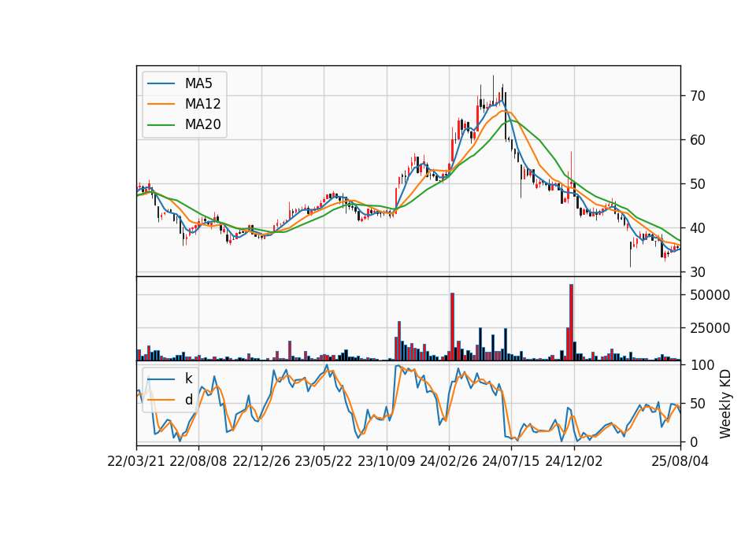
Task: Click the blue MA5 legend line sample
Action: click(161, 83)
